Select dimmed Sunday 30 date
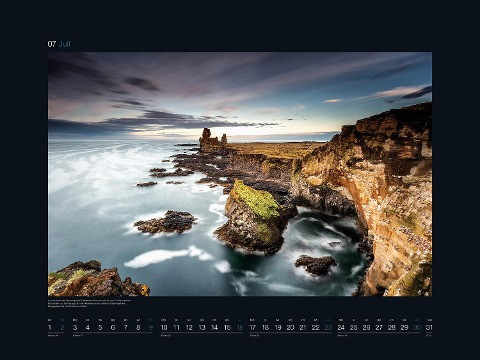Viewport: 480px width, 360px height. [x=417, y=327]
